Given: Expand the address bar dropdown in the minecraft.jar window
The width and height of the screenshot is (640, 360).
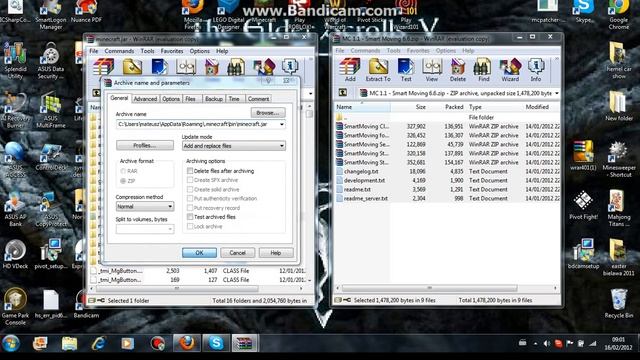Looking at the screenshot, I should click(311, 93).
